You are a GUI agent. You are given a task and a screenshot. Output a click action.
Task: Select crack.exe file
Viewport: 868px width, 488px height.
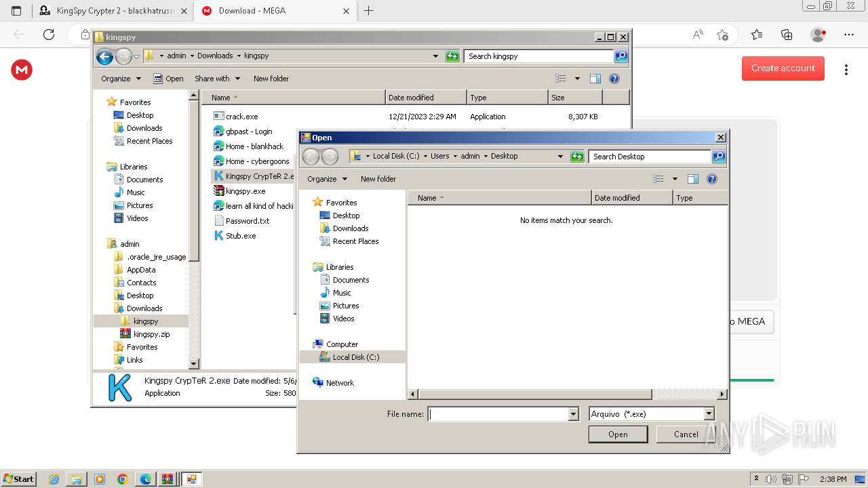click(235, 117)
